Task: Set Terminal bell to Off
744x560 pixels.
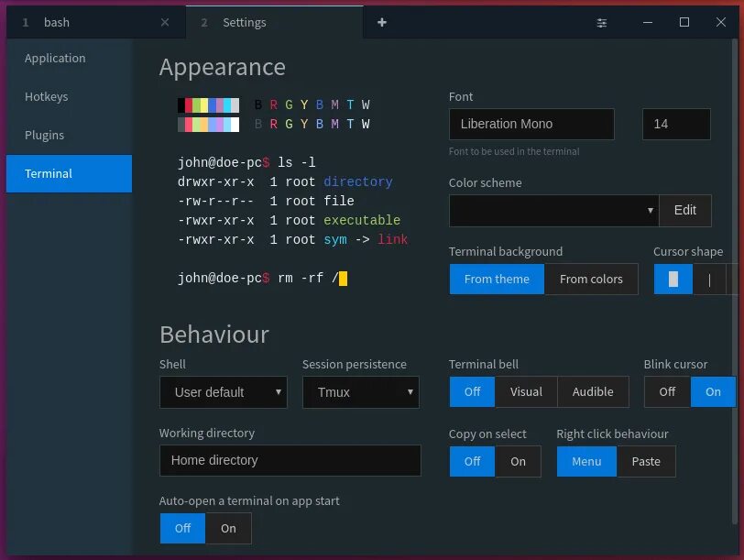Action: [472, 392]
